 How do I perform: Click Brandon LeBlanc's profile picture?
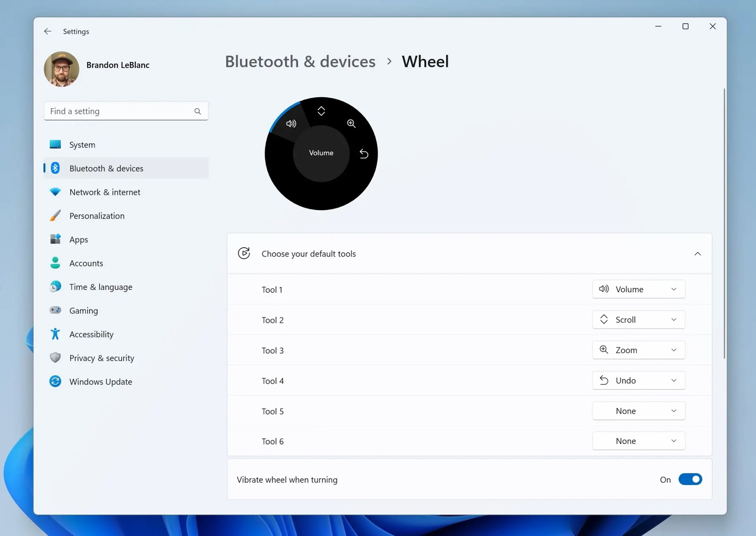click(x=61, y=69)
